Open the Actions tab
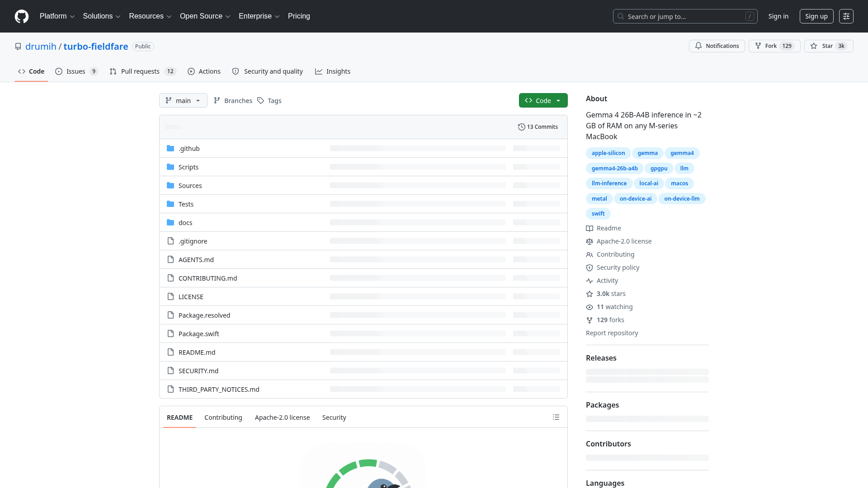This screenshot has height=488, width=868. [204, 71]
